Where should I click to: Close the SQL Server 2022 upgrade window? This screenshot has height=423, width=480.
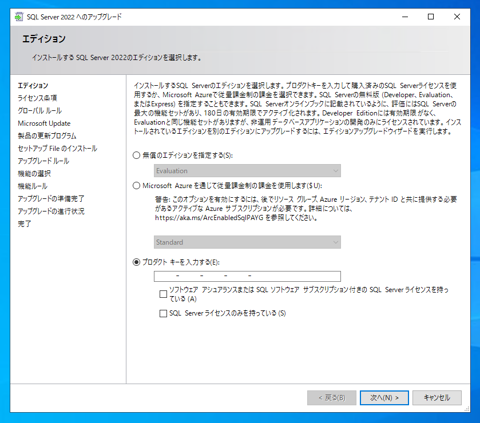457,17
